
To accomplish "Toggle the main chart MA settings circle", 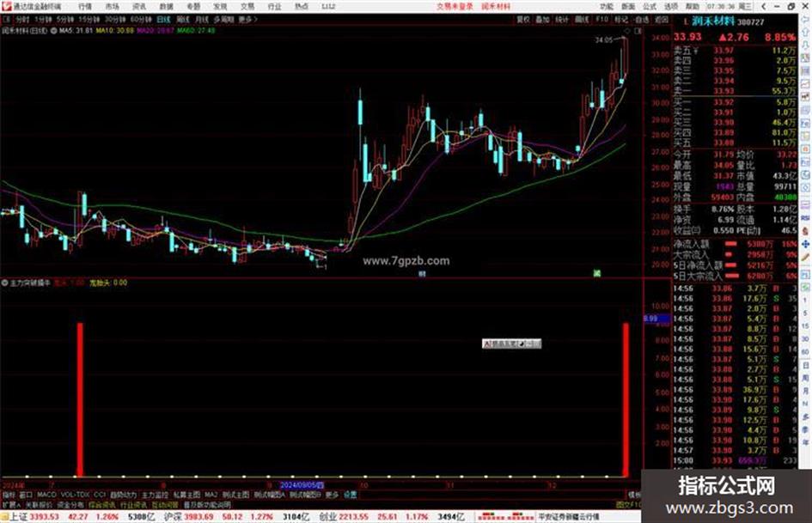I will tap(54, 31).
